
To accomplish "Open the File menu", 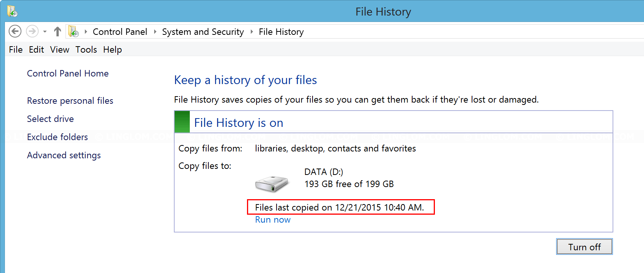I will point(16,50).
